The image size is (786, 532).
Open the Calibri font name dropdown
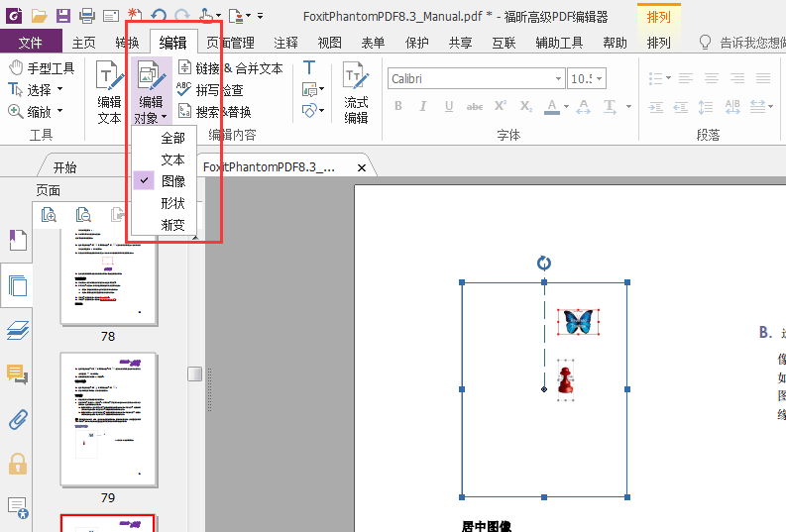[558, 78]
